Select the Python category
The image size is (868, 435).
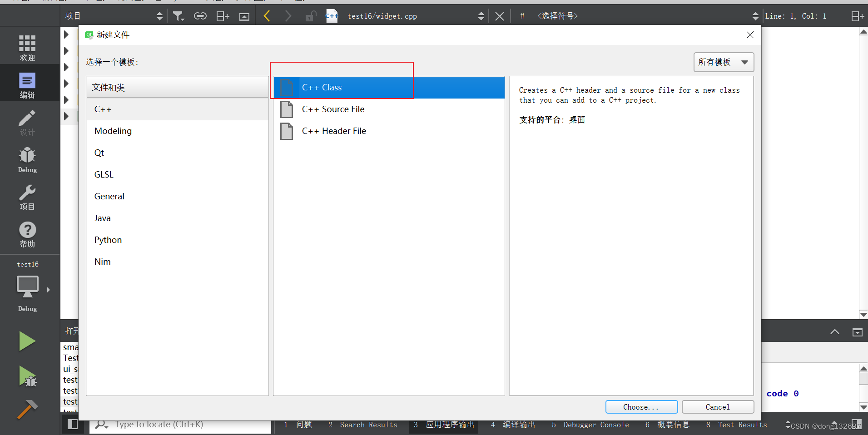click(x=177, y=240)
